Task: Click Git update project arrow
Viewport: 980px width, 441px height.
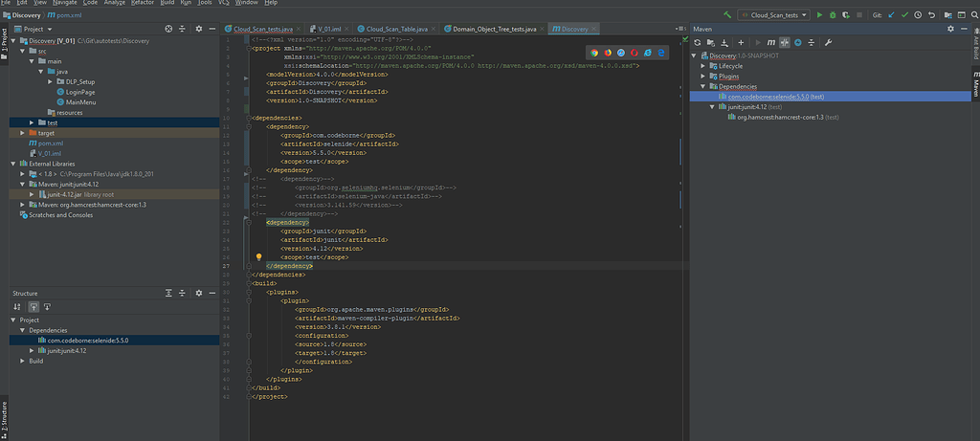Action: (x=893, y=15)
